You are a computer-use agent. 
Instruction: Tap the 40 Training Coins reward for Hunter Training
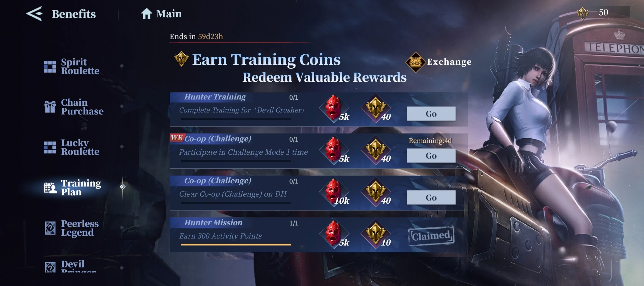click(x=376, y=108)
